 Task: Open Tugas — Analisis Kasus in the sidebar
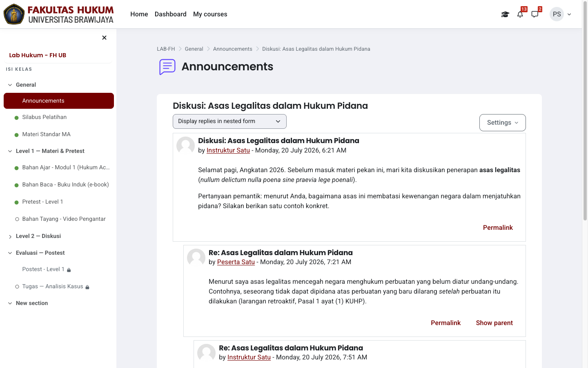[x=53, y=286]
